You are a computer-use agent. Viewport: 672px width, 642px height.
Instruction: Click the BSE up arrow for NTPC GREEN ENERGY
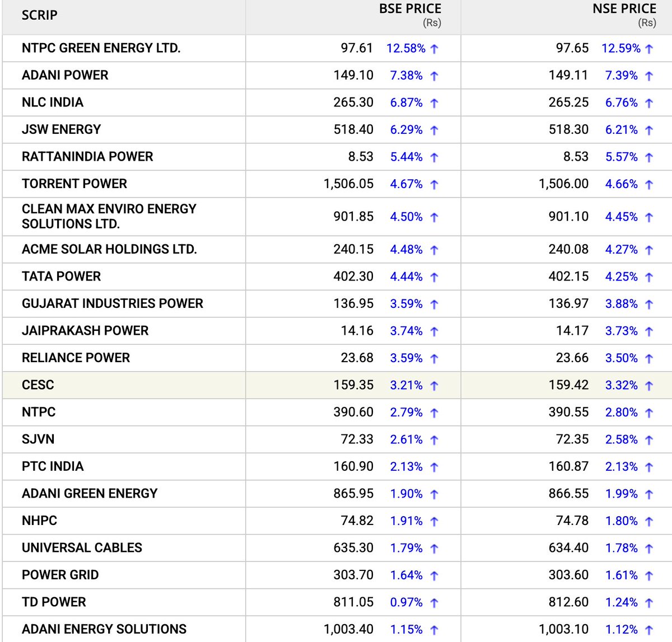[434, 49]
